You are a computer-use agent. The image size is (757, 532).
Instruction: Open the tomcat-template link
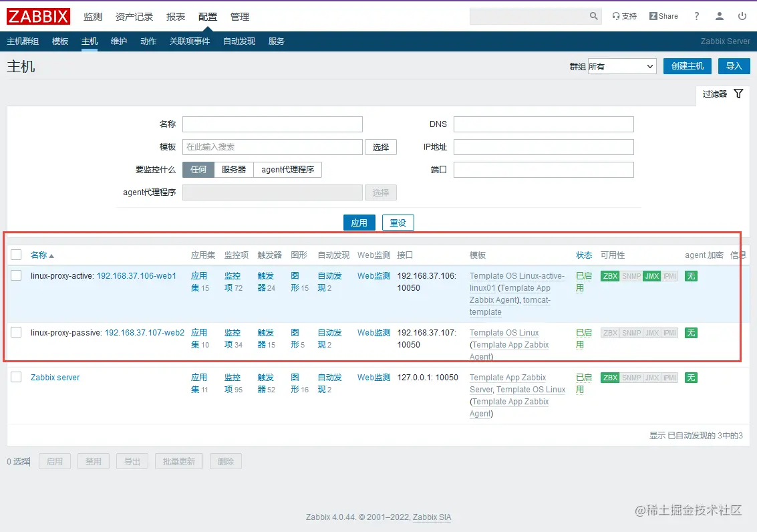[x=510, y=306]
